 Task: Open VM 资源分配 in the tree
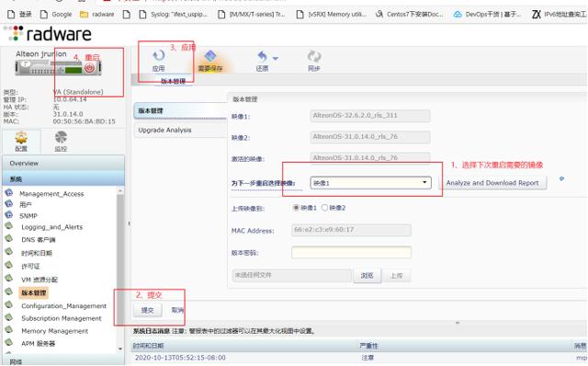tap(40, 280)
